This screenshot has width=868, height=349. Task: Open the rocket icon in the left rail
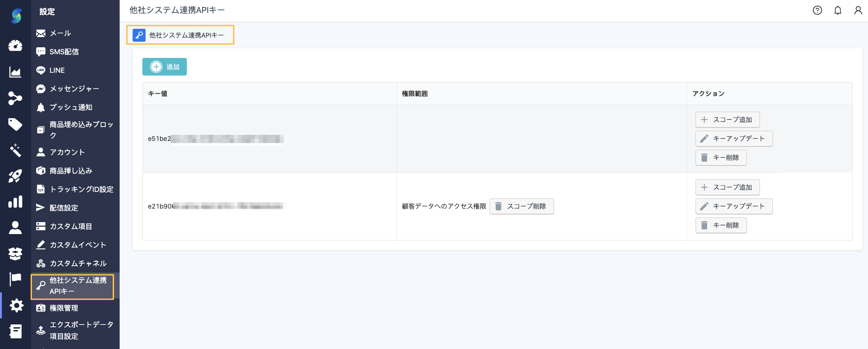[15, 176]
